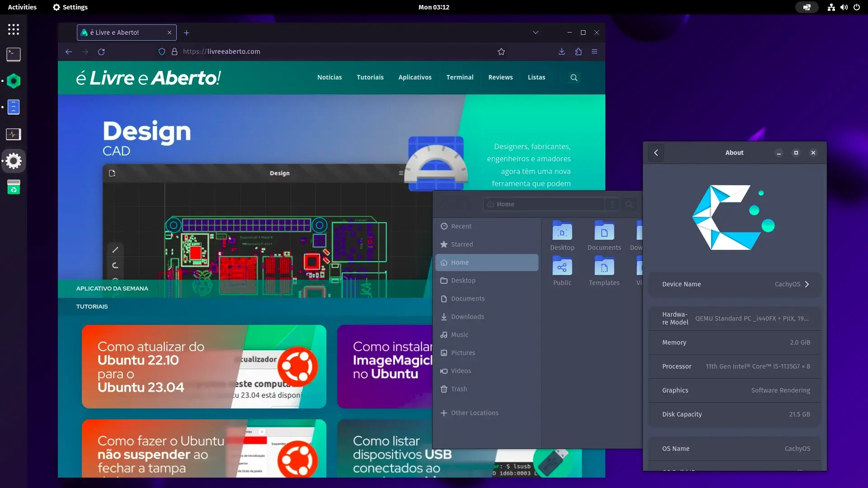
Task: Click the Disk Capacity 21.5 GB row
Action: coord(735,414)
